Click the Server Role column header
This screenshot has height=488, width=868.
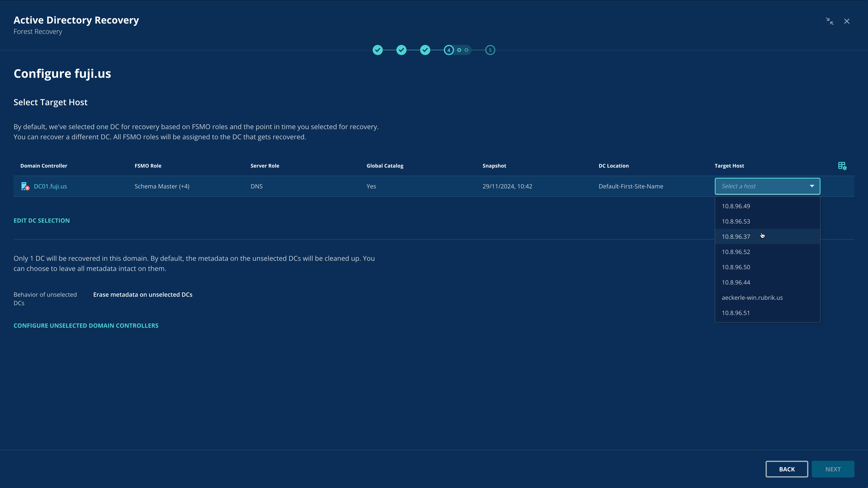click(x=265, y=166)
